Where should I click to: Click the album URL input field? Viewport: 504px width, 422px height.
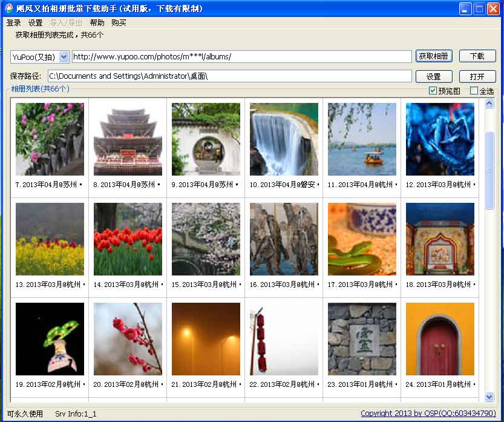pos(242,57)
